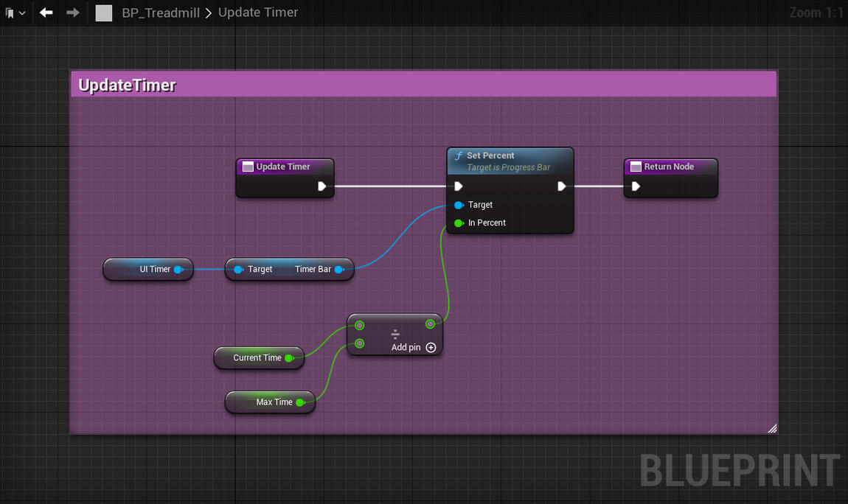
Task: Click the Add pin plus icon
Action: tap(431, 347)
